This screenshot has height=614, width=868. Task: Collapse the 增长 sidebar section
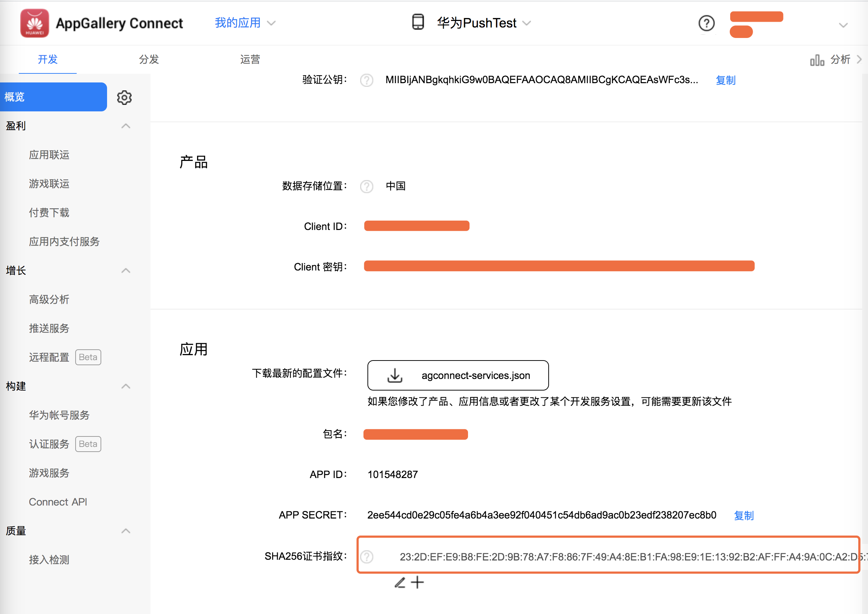(126, 270)
